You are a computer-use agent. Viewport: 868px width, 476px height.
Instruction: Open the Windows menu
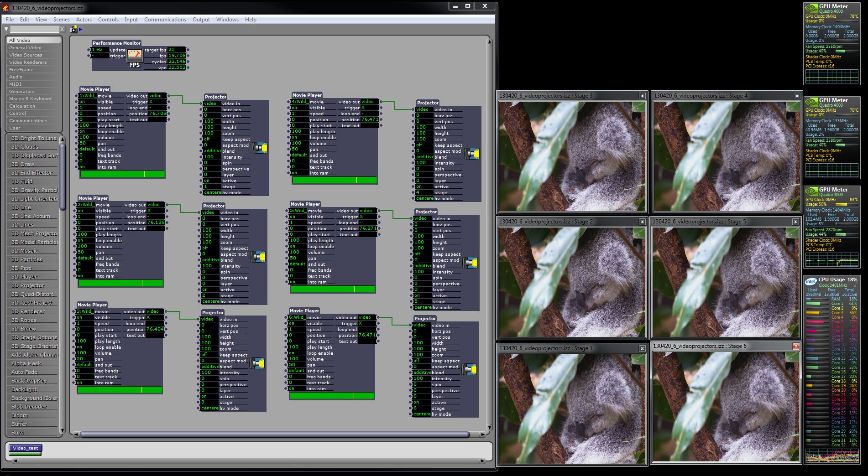tap(227, 20)
